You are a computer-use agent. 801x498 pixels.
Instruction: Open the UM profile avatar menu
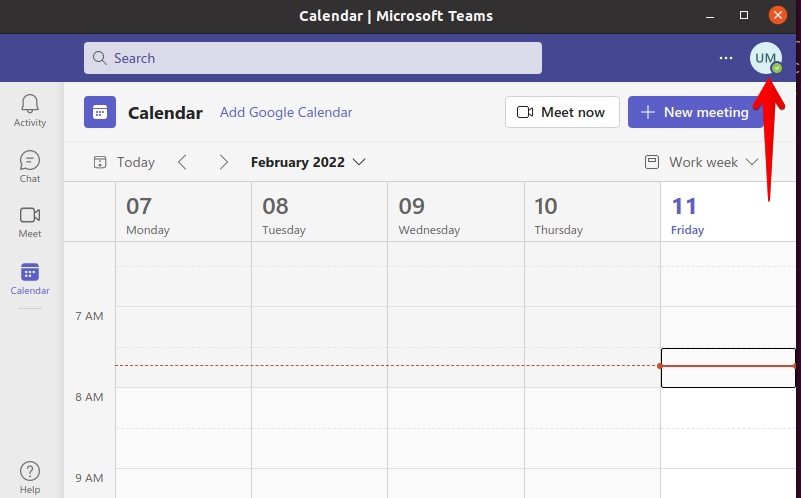click(x=765, y=58)
